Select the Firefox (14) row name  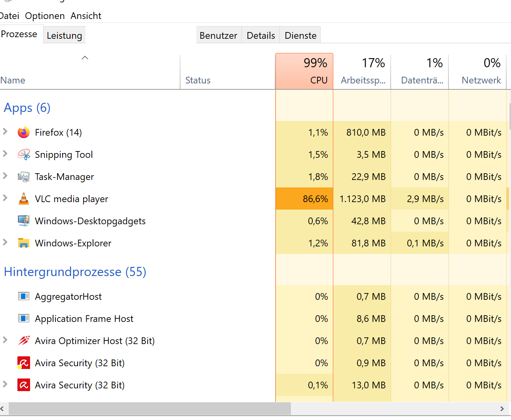59,132
